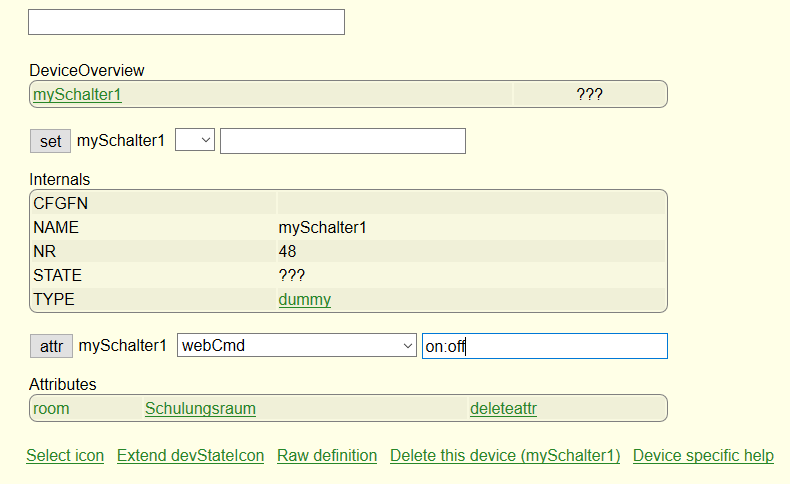
Task: Open the Select icon link
Action: click(65, 455)
